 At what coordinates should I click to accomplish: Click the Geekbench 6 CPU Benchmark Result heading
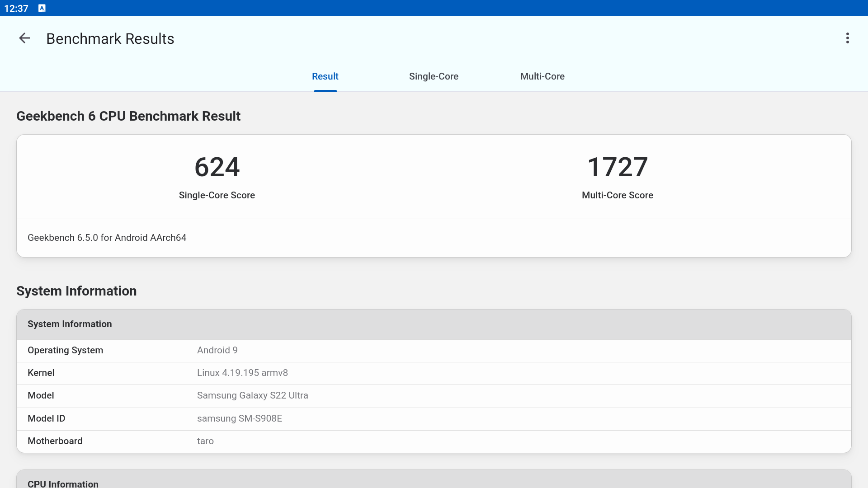pyautogui.click(x=128, y=116)
